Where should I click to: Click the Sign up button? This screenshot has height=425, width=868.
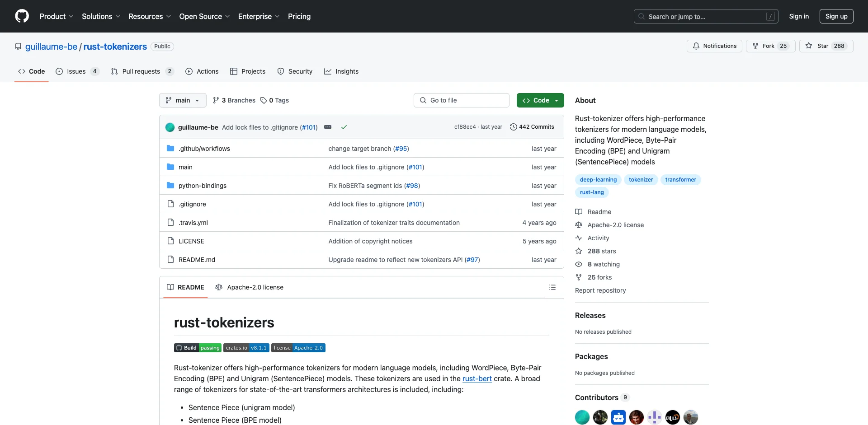[x=836, y=16]
